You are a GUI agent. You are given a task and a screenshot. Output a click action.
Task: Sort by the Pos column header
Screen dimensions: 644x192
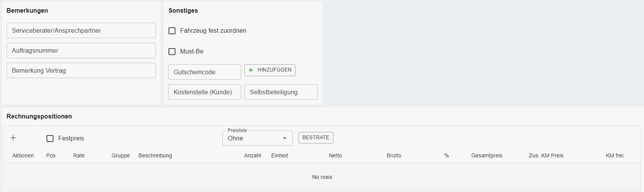(51, 155)
